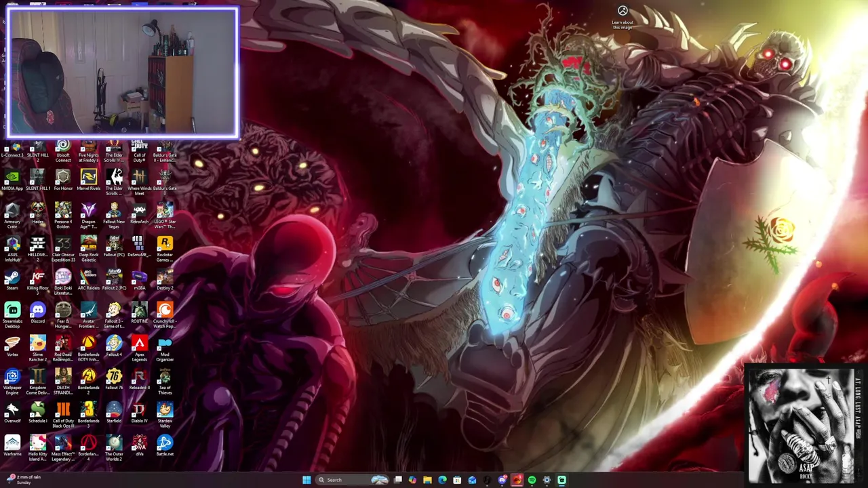
Task: Select the Rockstar Games launcher icon
Action: pyautogui.click(x=165, y=249)
